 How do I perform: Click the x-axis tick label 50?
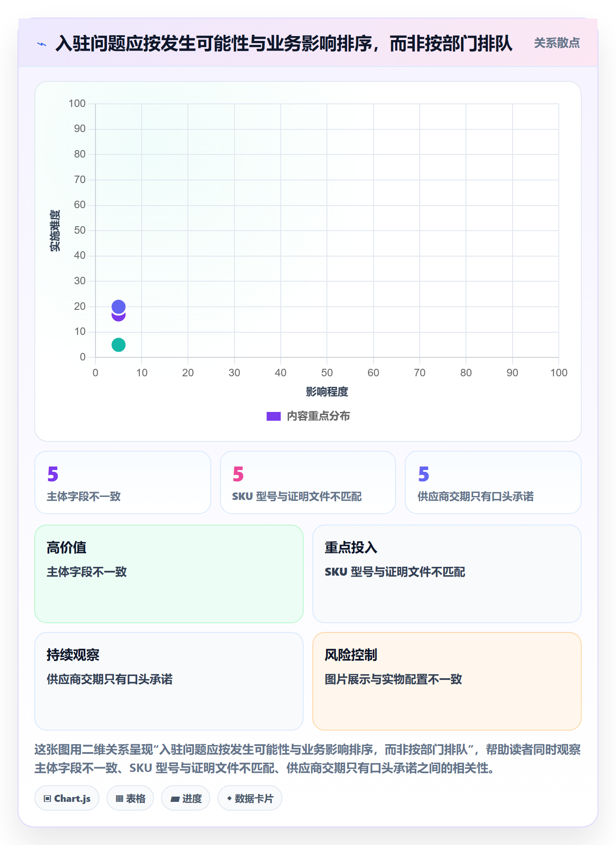tap(327, 373)
